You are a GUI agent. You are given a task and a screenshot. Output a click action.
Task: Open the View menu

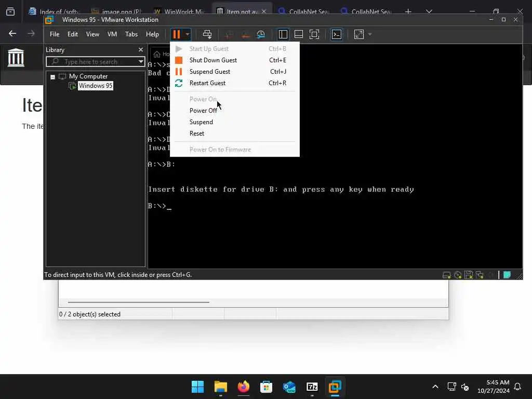point(92,34)
